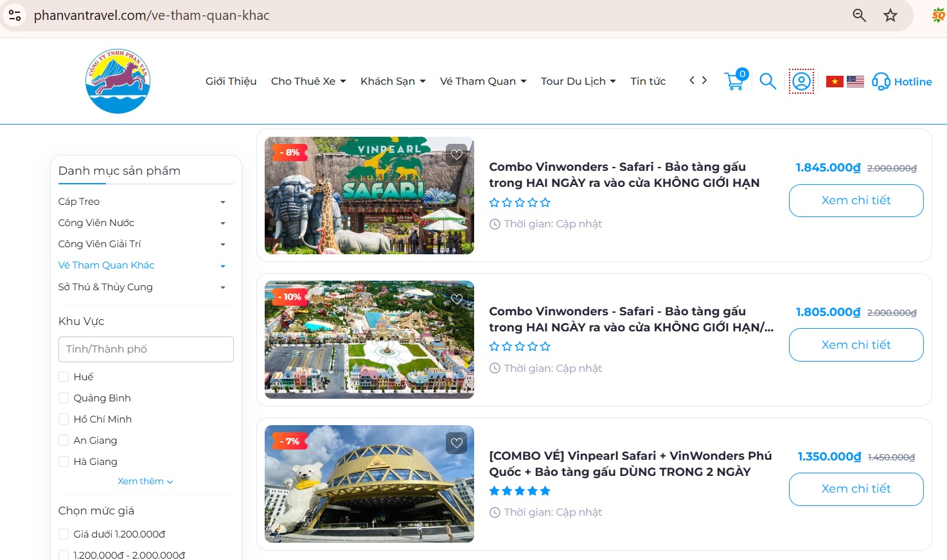Click the Phan Van Travel logo
Screen dimensions: 947x560
click(x=118, y=80)
